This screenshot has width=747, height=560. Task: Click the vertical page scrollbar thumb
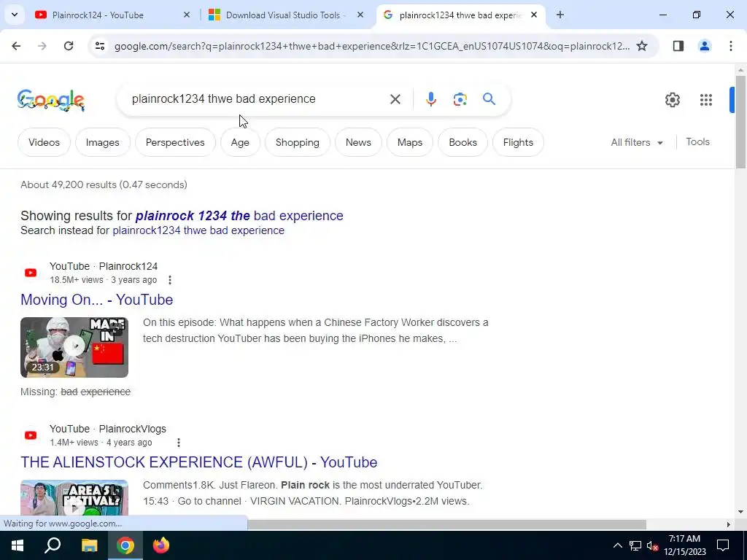pos(740,122)
